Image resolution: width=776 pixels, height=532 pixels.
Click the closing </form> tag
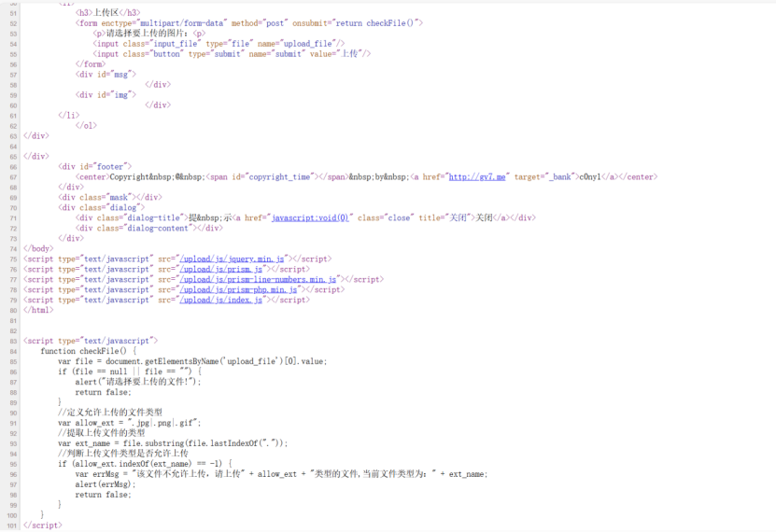point(91,64)
